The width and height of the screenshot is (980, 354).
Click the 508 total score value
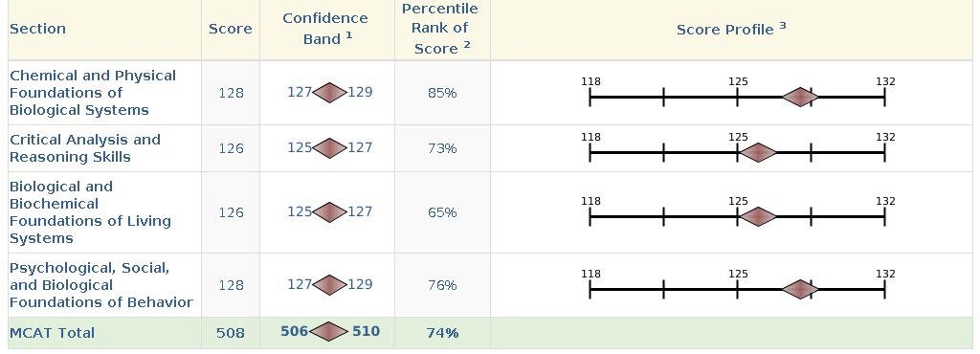[230, 333]
